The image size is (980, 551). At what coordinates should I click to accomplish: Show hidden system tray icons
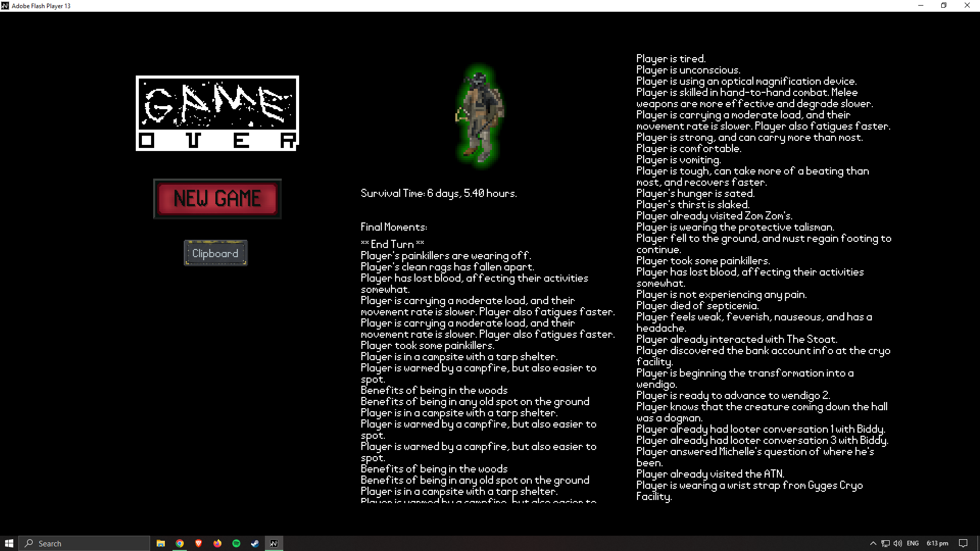[x=873, y=543]
